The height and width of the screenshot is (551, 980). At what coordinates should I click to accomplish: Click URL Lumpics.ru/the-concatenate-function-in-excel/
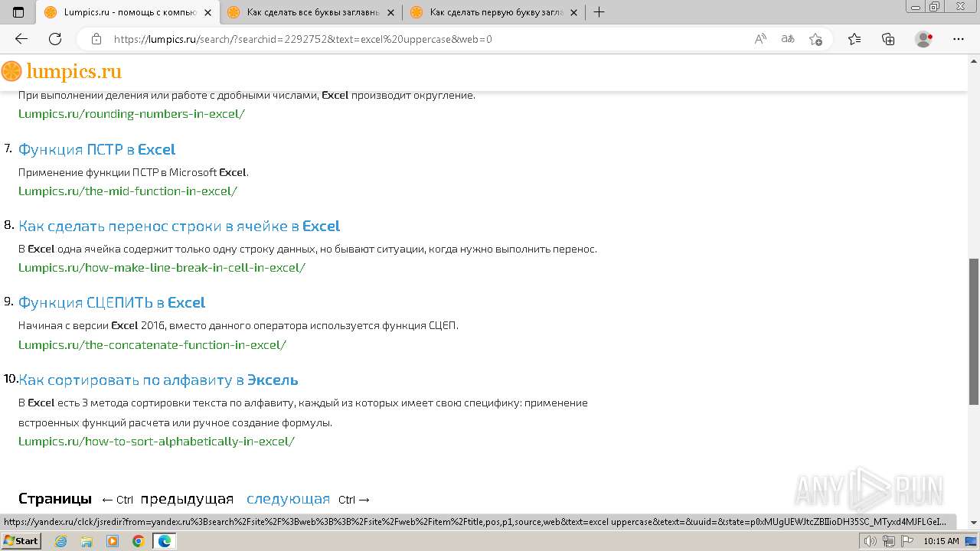tap(152, 345)
